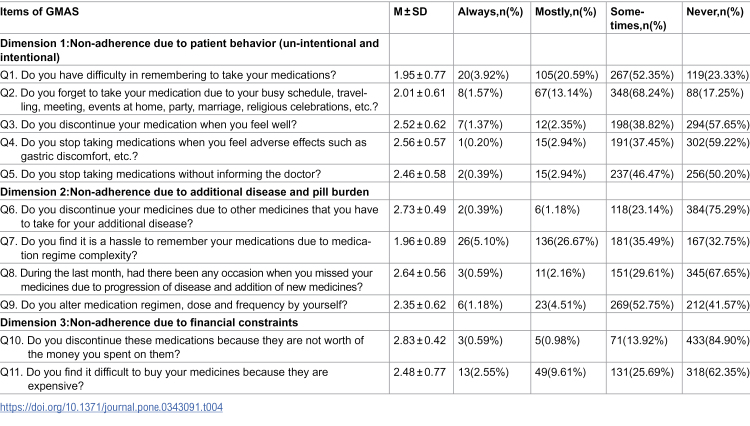The image size is (750, 426).
Task: Select the Dimension 1 patient behavior heading
Action: pyautogui.click(x=189, y=50)
